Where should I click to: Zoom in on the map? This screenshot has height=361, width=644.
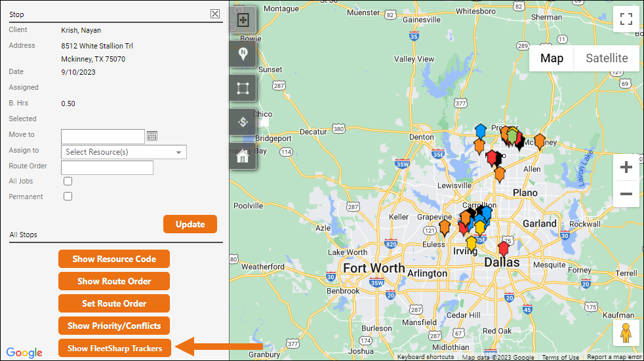point(626,168)
